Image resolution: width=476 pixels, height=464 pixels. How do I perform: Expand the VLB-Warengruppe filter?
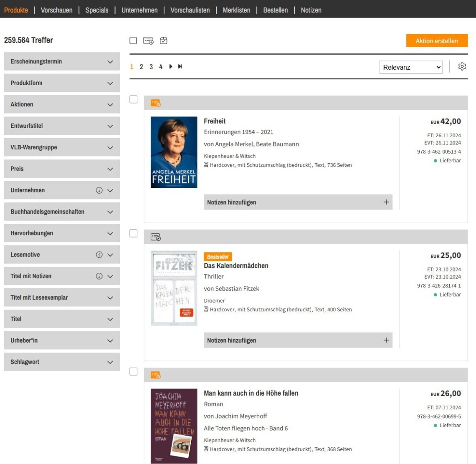click(x=62, y=147)
